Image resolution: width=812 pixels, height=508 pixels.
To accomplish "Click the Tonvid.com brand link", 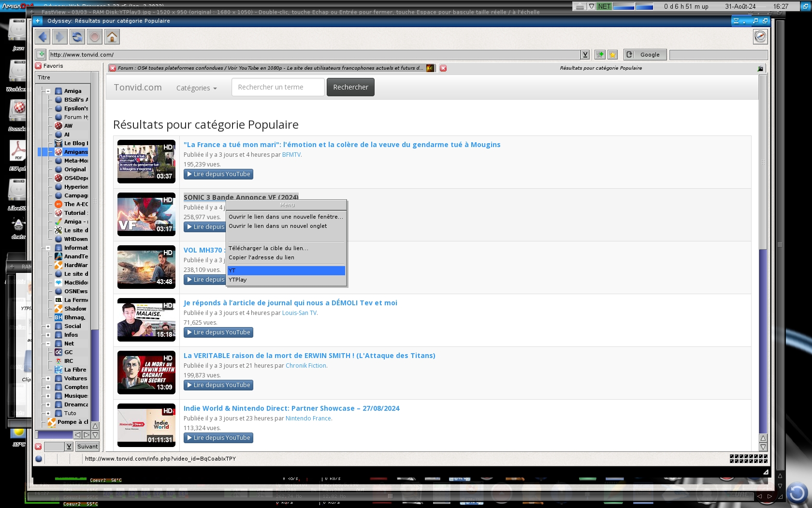I will 138,87.
